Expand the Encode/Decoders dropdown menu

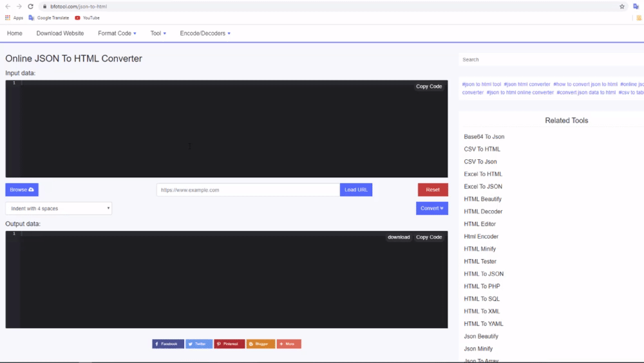[x=205, y=34]
